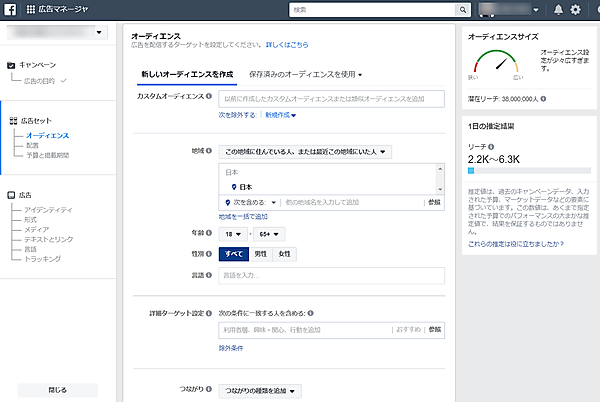600x402 pixels.
Task: Select 女性 gender option
Action: click(x=284, y=254)
